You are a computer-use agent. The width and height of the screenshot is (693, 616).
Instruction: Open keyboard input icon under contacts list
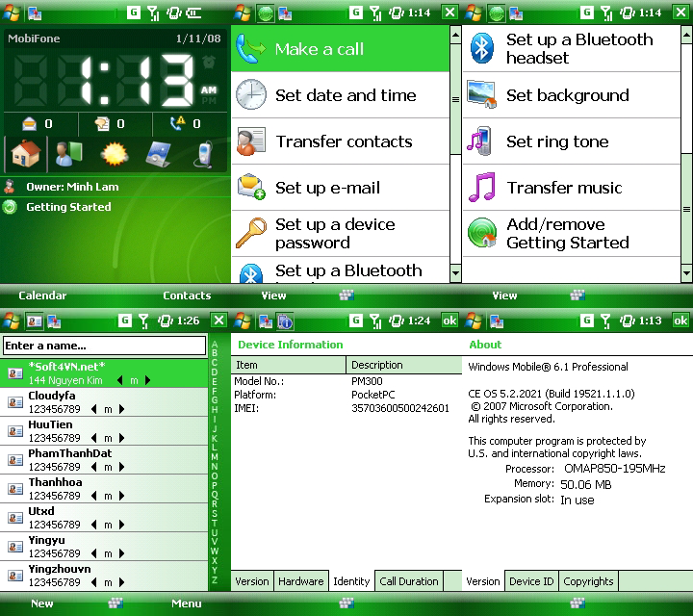point(115,603)
